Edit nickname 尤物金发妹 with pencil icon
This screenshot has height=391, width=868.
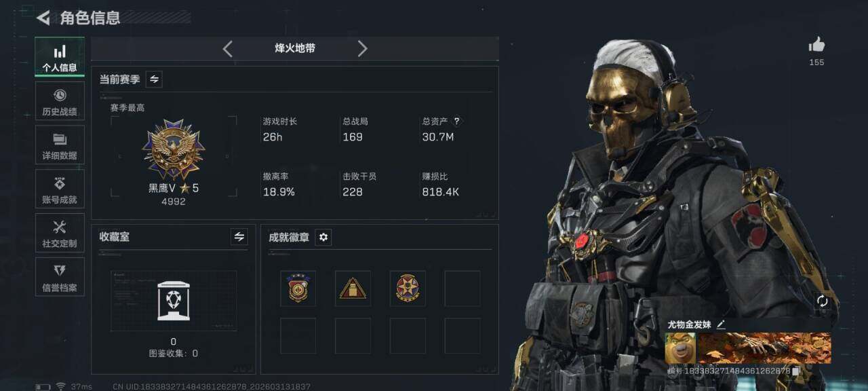click(x=720, y=324)
